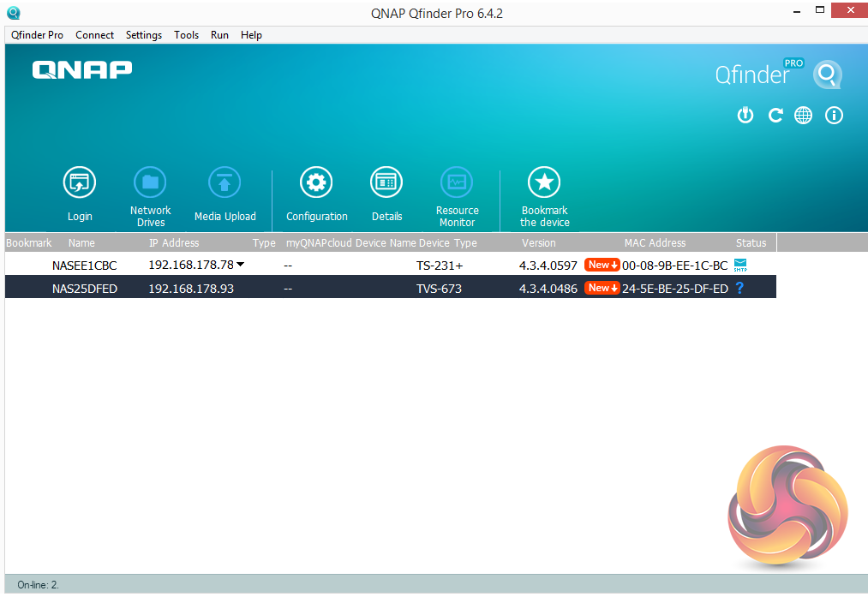This screenshot has height=597, width=868.
Task: Click the Qfinder Pro magnifier logo
Action: pos(828,75)
